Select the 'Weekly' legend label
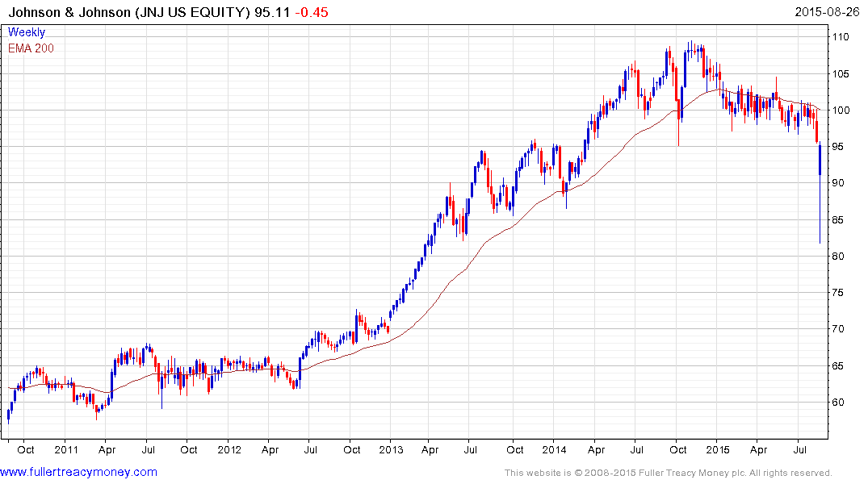Image resolution: width=868 pixels, height=484 pixels. [x=27, y=32]
